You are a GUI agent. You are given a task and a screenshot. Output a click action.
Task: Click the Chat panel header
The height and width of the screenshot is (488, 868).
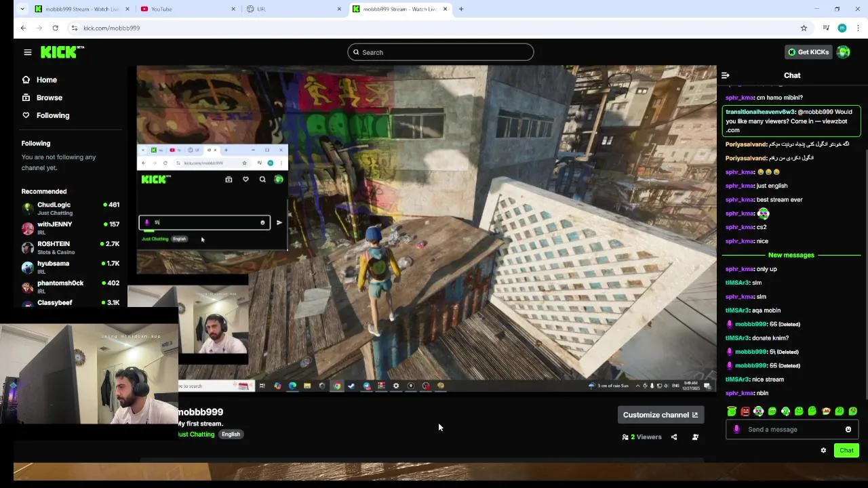[792, 75]
